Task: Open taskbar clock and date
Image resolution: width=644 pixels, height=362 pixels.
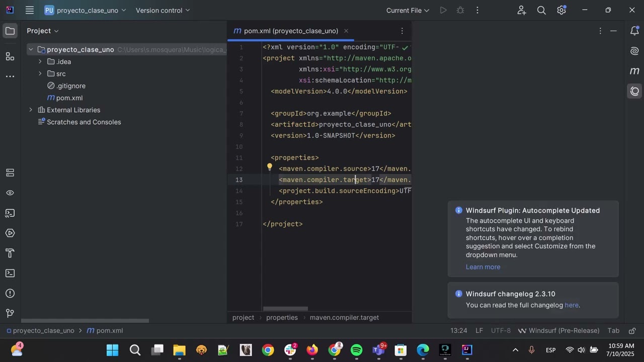Action: point(621,350)
